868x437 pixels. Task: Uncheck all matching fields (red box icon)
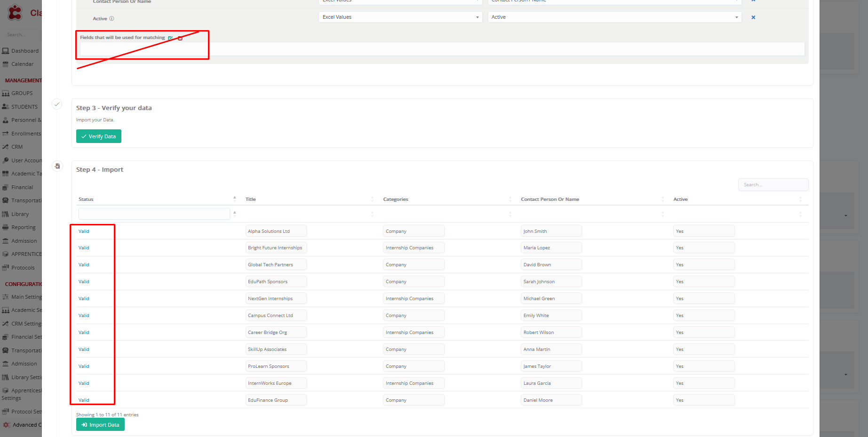[180, 38]
